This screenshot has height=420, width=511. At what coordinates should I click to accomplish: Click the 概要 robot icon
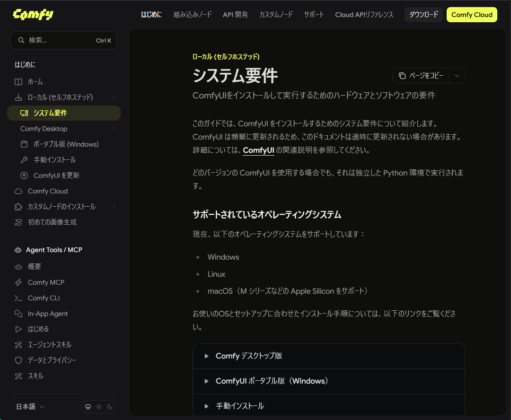[x=18, y=267]
